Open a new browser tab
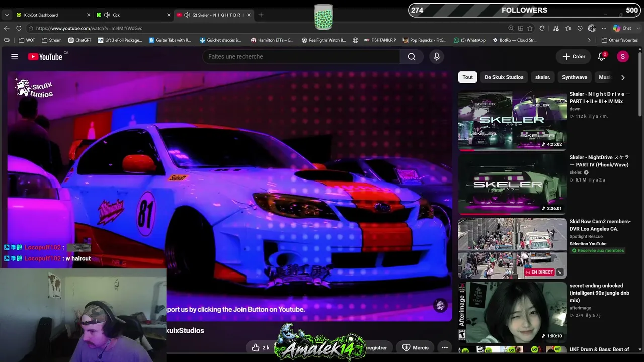The height and width of the screenshot is (362, 644). (261, 15)
